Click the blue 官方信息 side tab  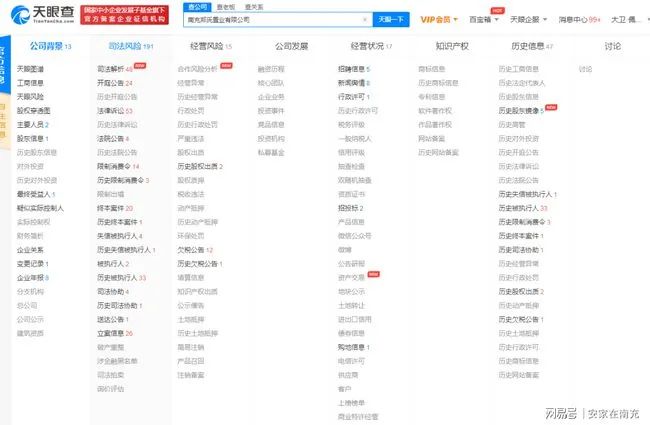3,65
